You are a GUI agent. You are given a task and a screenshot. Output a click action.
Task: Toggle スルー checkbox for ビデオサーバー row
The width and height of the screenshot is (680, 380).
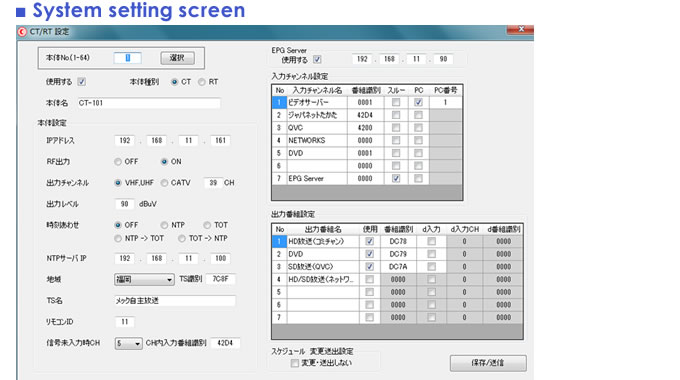pyautogui.click(x=396, y=102)
